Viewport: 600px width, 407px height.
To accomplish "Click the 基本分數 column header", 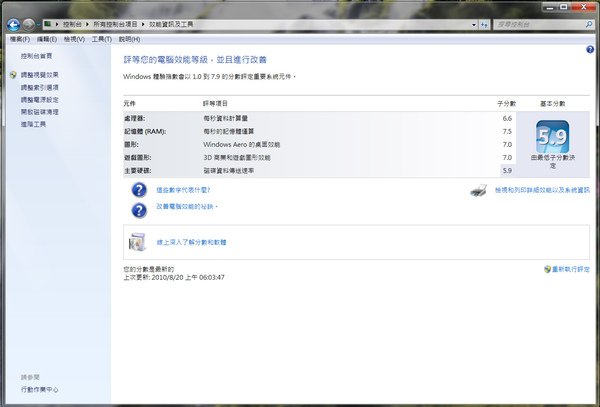I will click(553, 104).
